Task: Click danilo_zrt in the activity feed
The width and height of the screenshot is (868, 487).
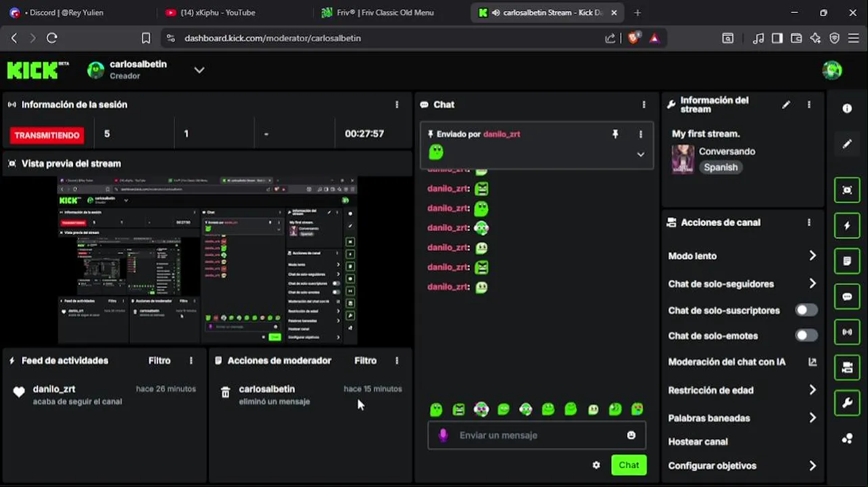Action: pyautogui.click(x=54, y=389)
